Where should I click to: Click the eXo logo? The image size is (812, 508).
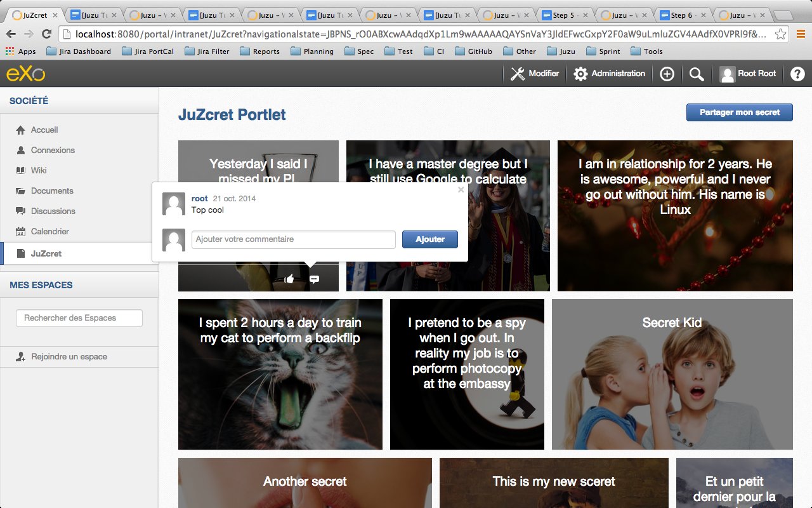pyautogui.click(x=25, y=74)
